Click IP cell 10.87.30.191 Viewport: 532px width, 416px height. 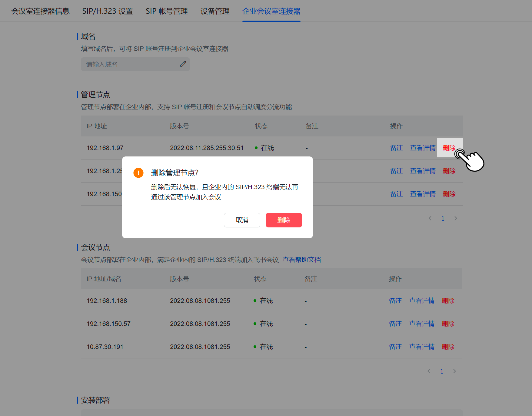105,347
